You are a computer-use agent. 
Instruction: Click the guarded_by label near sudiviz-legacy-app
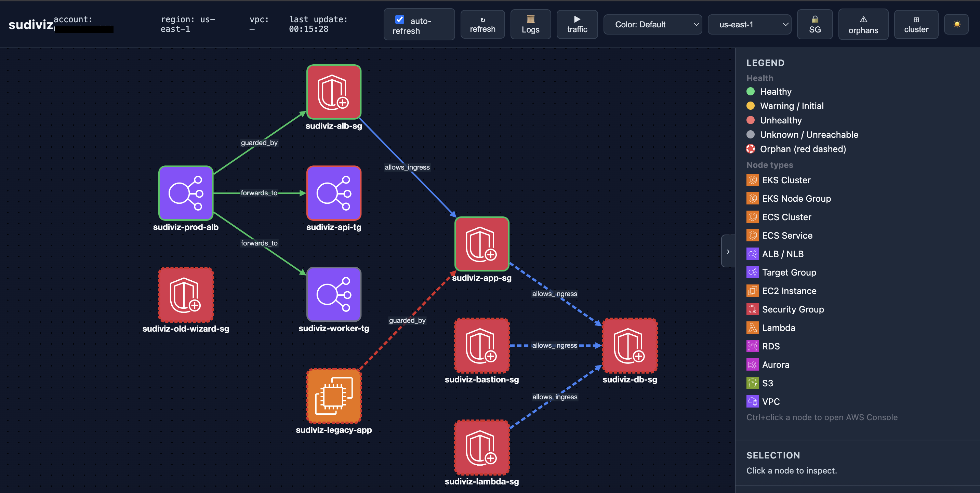[407, 320]
